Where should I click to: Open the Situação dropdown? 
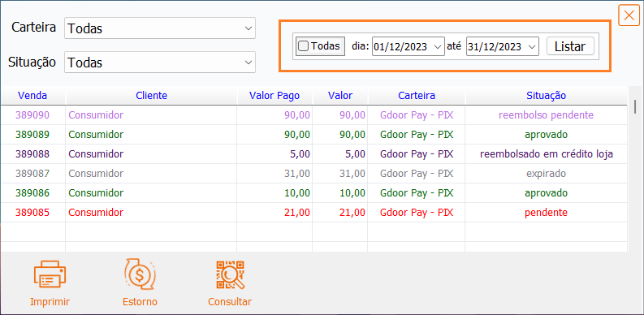[x=160, y=62]
